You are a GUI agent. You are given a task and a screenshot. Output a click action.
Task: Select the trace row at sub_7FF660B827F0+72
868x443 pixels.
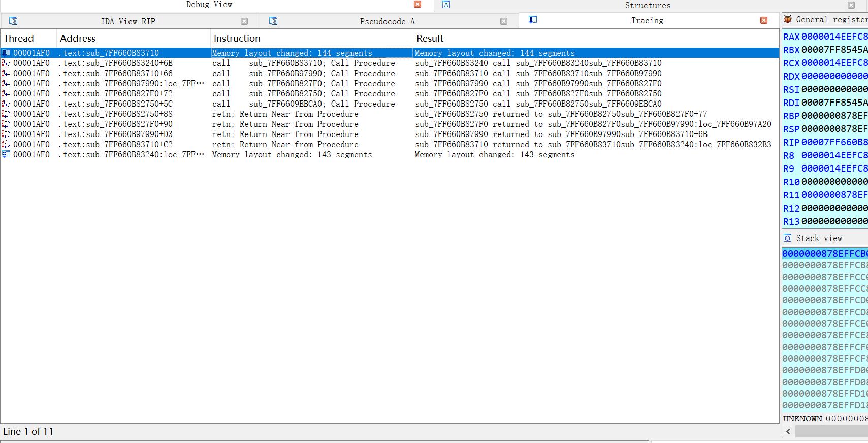tap(390, 94)
